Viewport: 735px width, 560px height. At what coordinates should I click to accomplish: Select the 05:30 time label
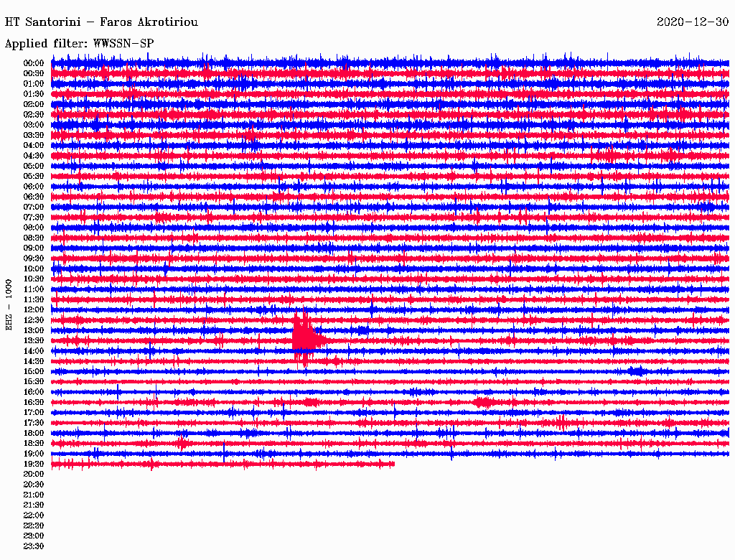coord(33,176)
